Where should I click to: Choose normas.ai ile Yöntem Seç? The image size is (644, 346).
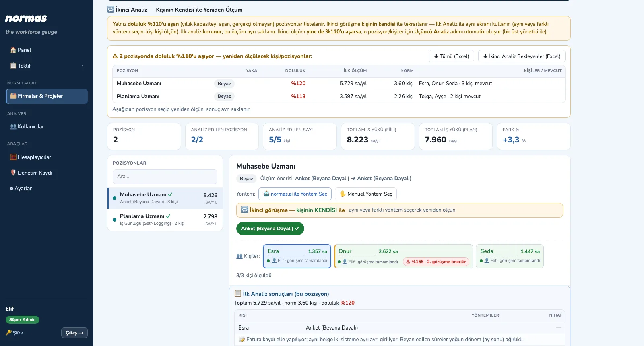(x=295, y=194)
